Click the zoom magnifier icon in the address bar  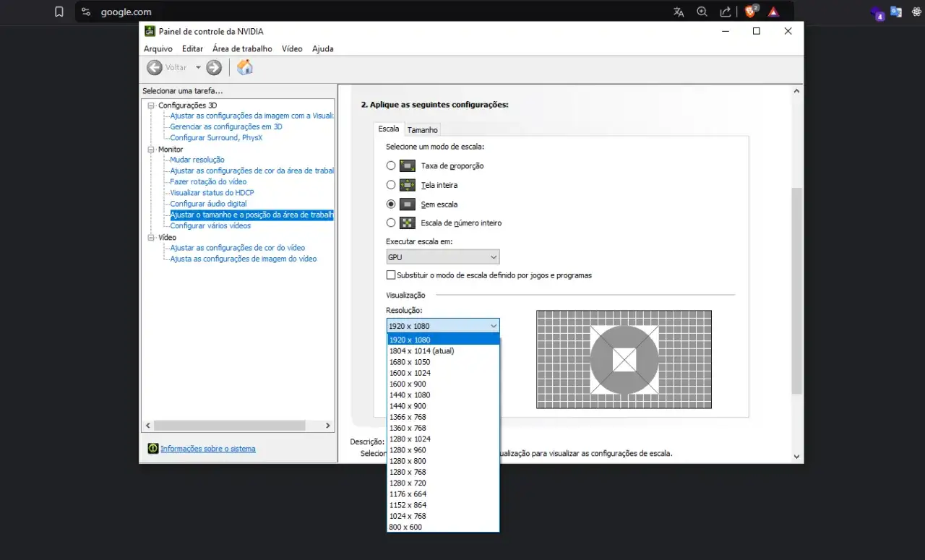(x=702, y=12)
